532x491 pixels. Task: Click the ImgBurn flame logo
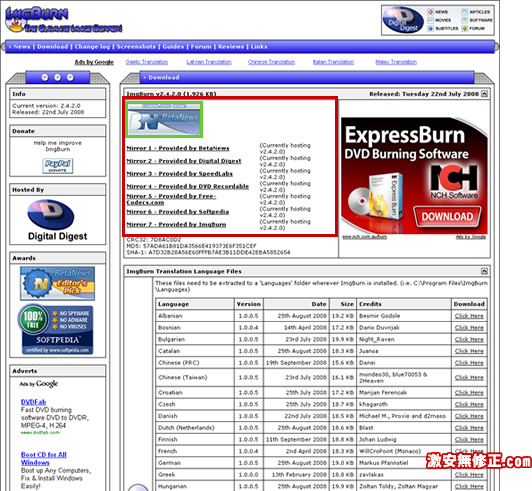pyautogui.click(x=63, y=20)
